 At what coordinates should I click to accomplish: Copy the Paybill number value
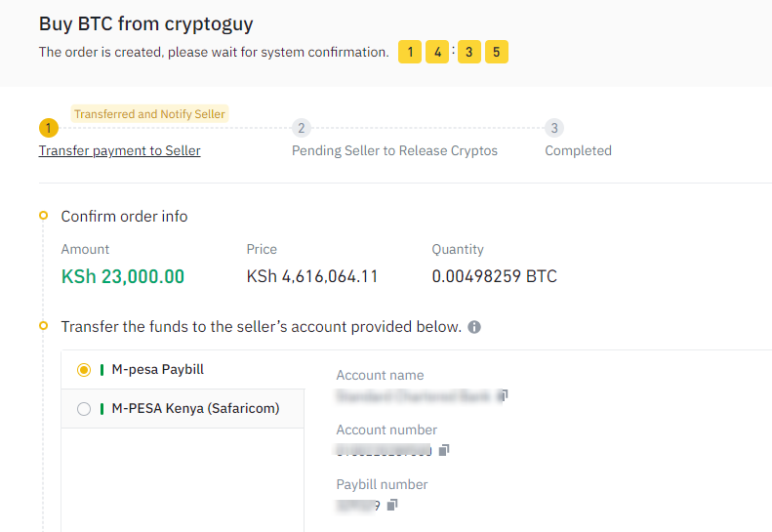pos(392,505)
